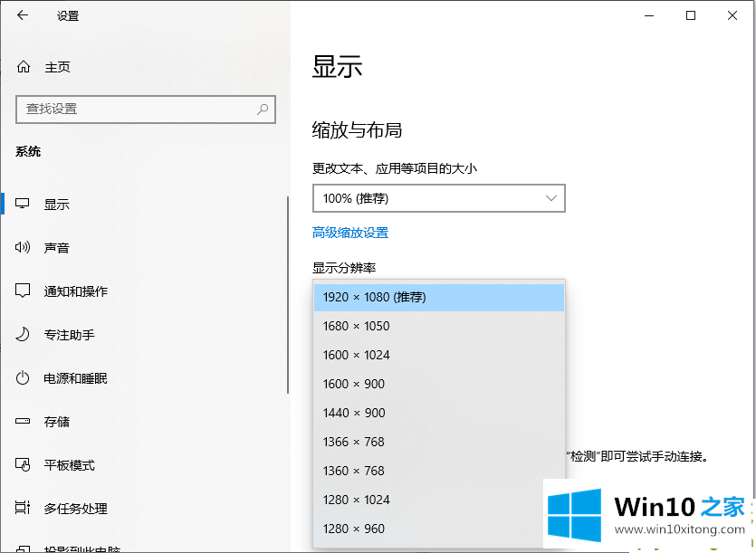Minimize the Settings window
This screenshot has height=553, width=756.
click(x=649, y=15)
